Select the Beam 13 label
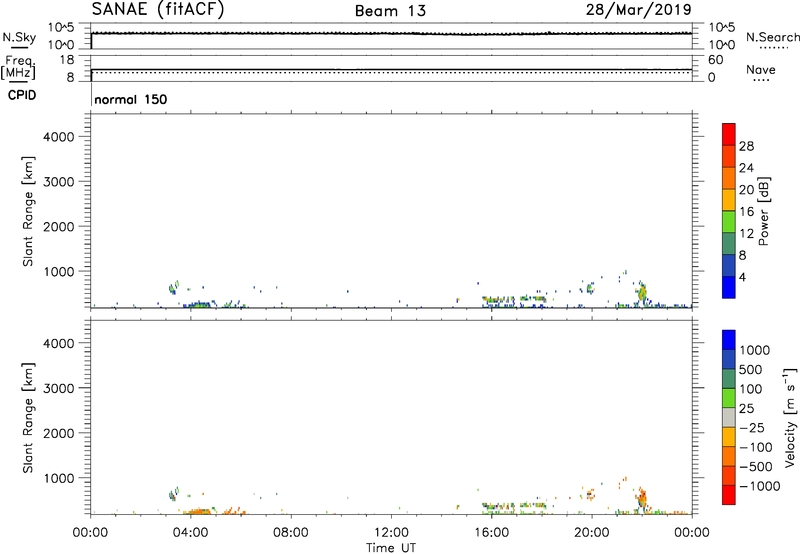 (390, 11)
